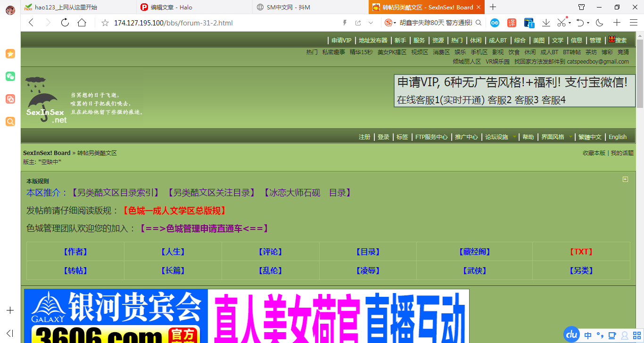The width and height of the screenshot is (644, 343).
Task: Open the 【目录】 category cell
Action: pyautogui.click(x=368, y=252)
